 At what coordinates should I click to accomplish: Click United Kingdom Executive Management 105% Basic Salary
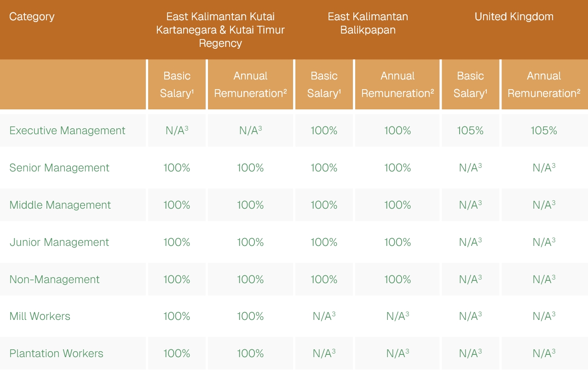[x=470, y=131]
